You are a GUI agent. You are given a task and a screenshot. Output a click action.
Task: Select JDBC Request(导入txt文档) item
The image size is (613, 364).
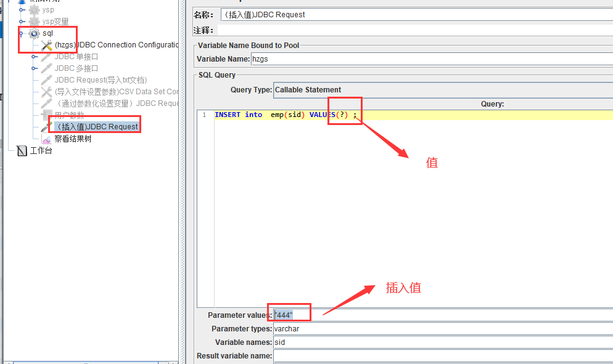tap(101, 80)
